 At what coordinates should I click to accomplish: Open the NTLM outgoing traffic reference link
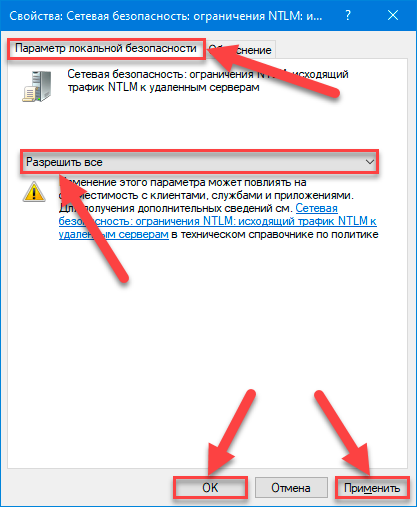[218, 221]
